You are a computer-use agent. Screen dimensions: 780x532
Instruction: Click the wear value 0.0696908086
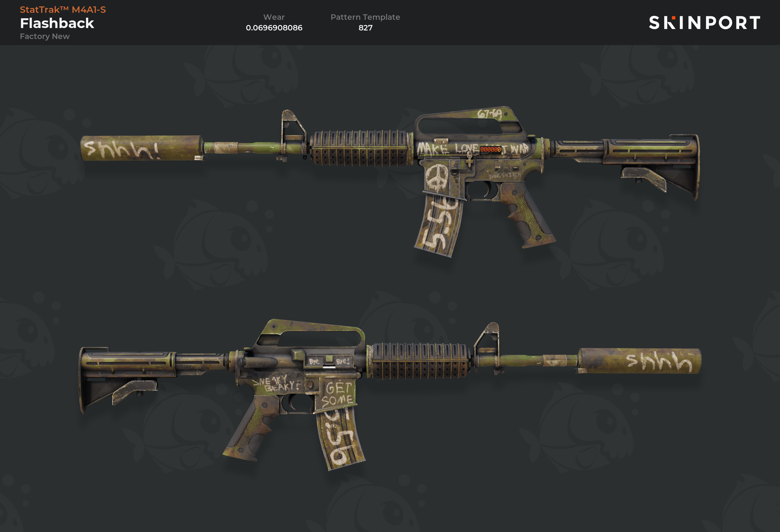click(x=274, y=27)
